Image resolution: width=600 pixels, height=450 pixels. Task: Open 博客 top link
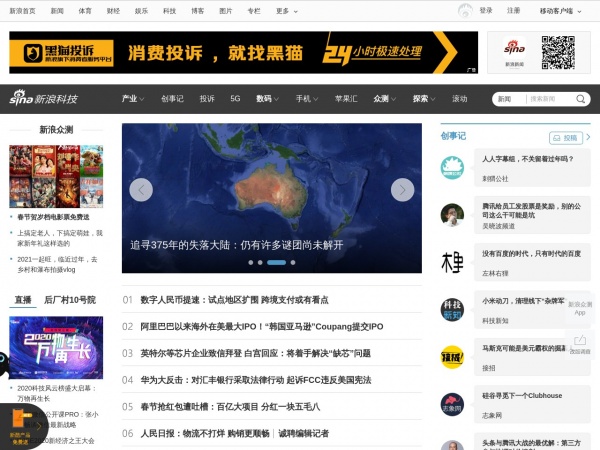[197, 11]
